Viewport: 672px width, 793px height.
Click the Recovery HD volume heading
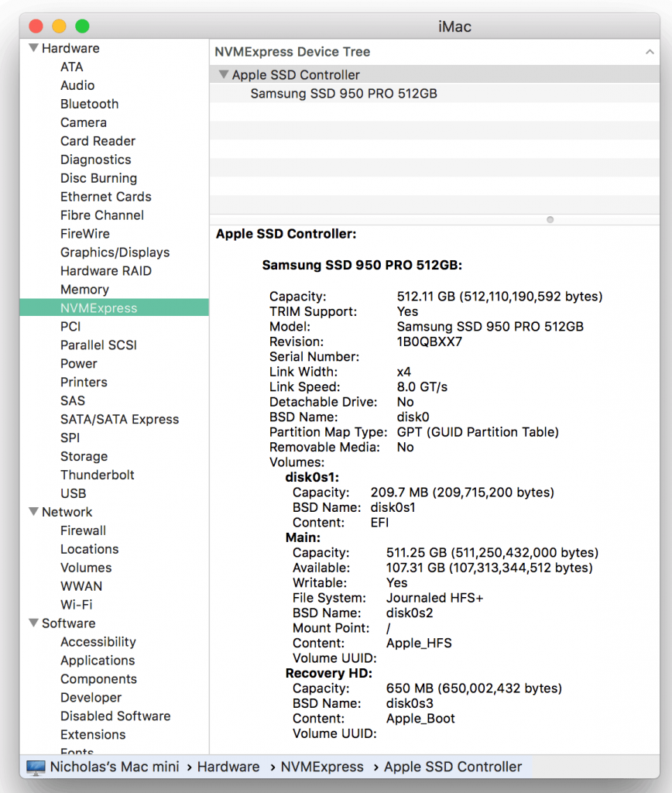tap(329, 674)
